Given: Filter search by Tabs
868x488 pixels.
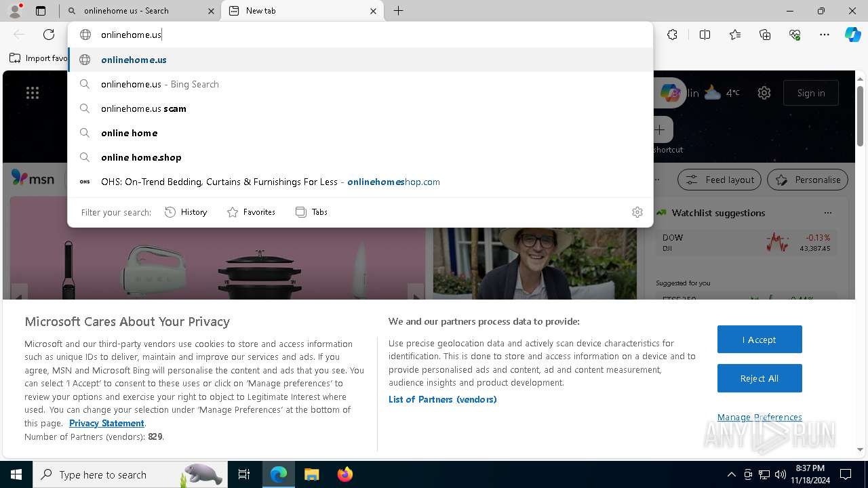Looking at the screenshot, I should tap(311, 212).
